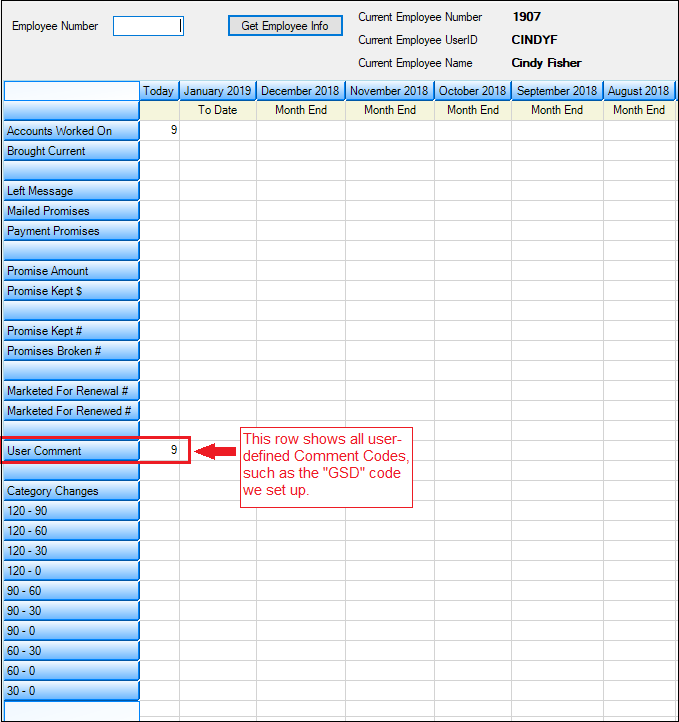Click the employee number value 1907
The height and width of the screenshot is (722, 679).
point(527,17)
